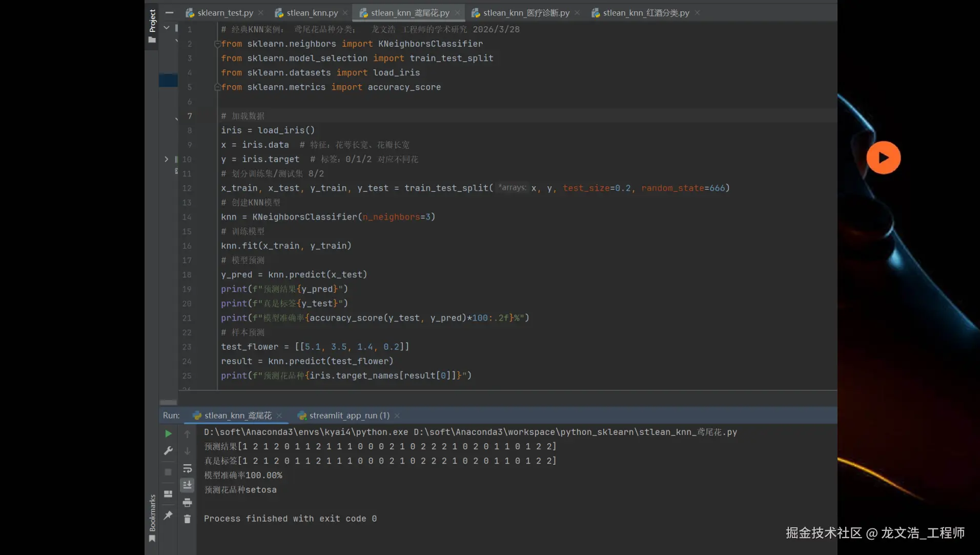Pin the current run tab
The width and height of the screenshot is (980, 555).
(168, 515)
